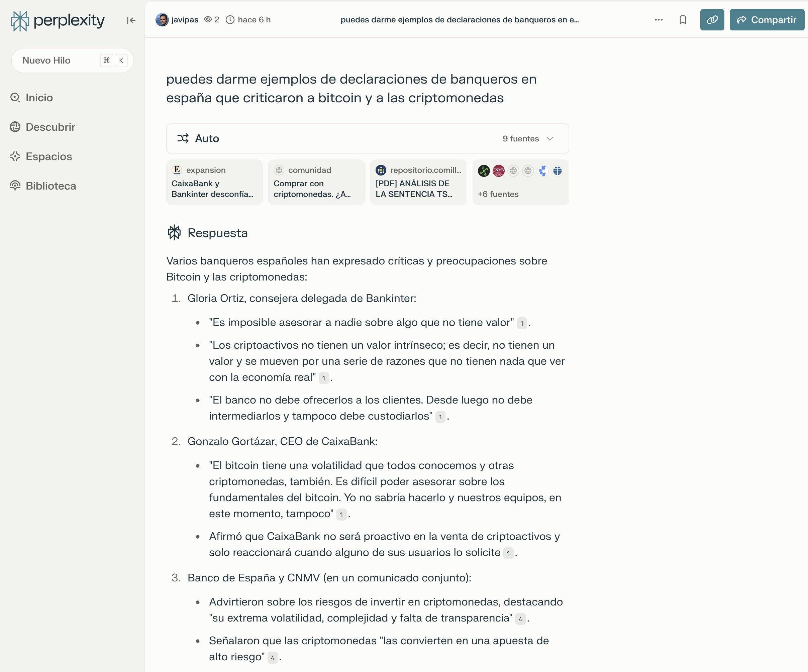Click the Auto shuffle mode icon

point(183,138)
